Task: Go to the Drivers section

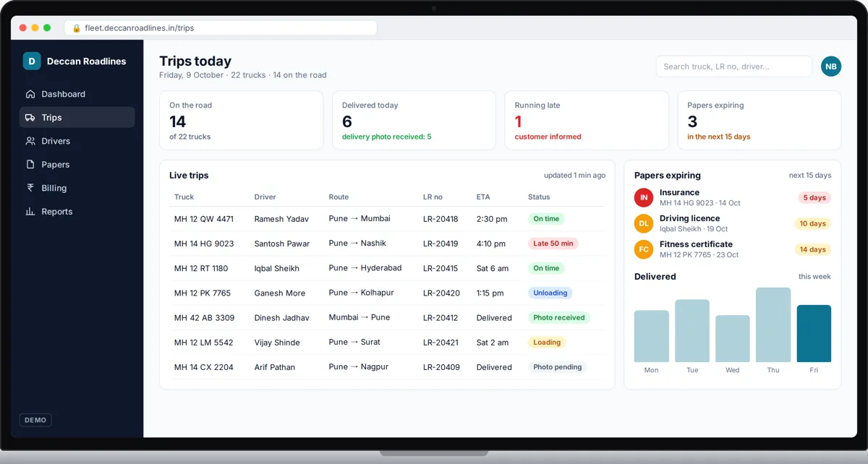Action: 77,141
